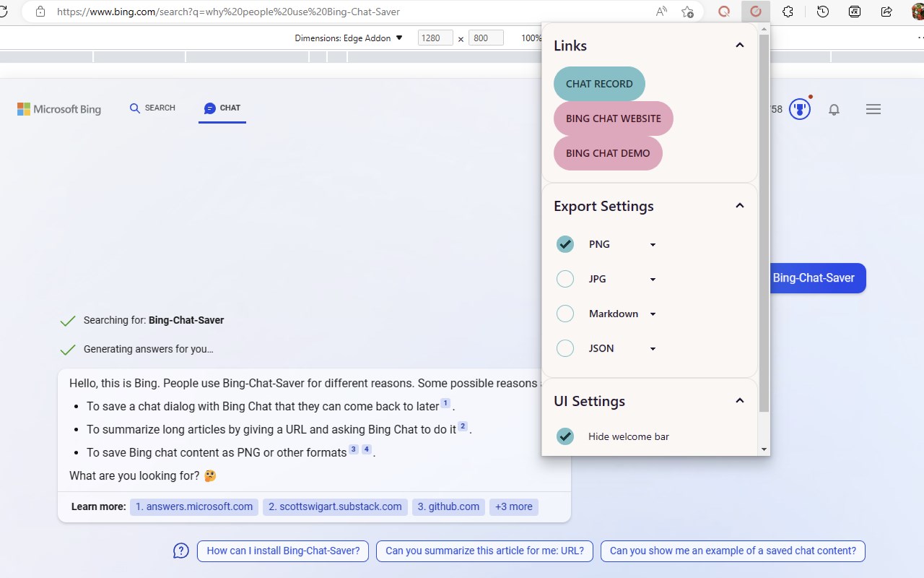Image resolution: width=924 pixels, height=578 pixels.
Task: Collapse the UI Settings section
Action: (x=739, y=401)
